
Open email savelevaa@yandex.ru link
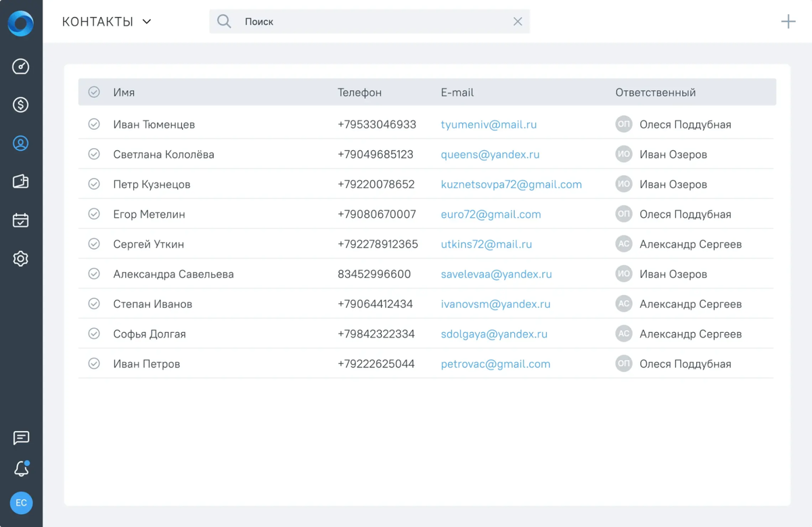tap(496, 274)
